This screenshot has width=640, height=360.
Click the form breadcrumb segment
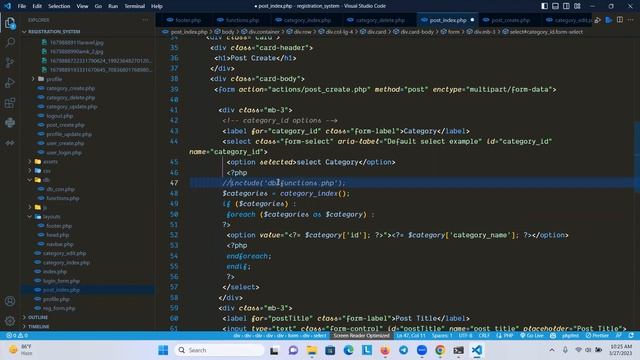pyautogui.click(x=453, y=32)
